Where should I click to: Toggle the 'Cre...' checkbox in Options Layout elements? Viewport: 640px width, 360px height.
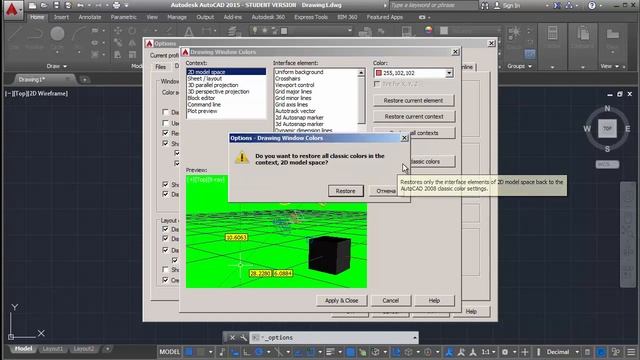coord(165,280)
